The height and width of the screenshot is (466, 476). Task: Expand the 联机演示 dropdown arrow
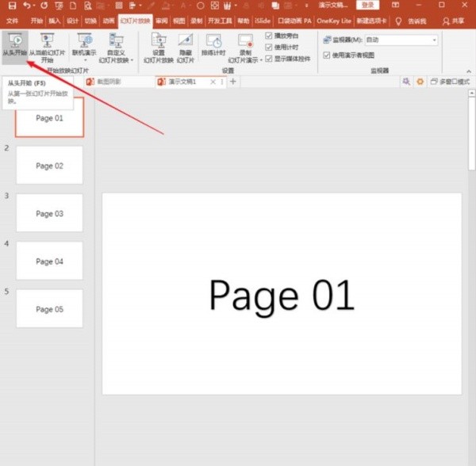[86, 60]
